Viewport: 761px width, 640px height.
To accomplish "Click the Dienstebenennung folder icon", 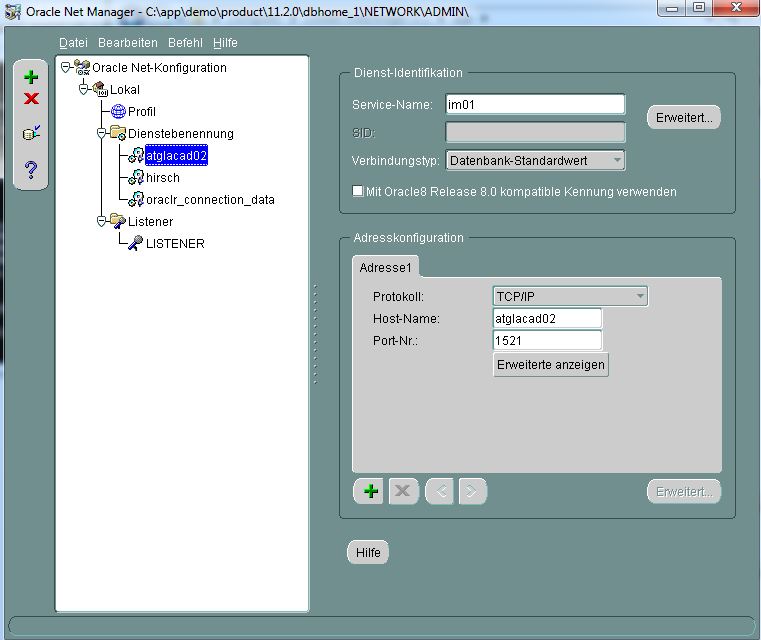I will tap(118, 133).
